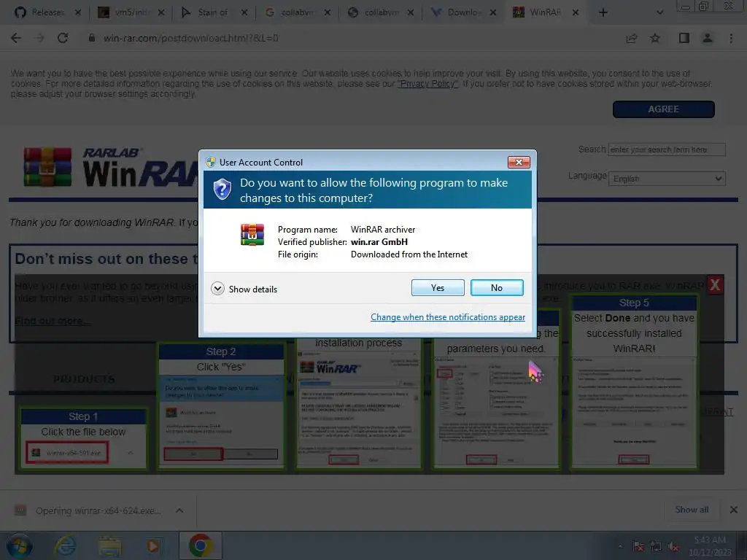The width and height of the screenshot is (747, 560).
Task: Click volume speaker tray icon
Action: 673,546
